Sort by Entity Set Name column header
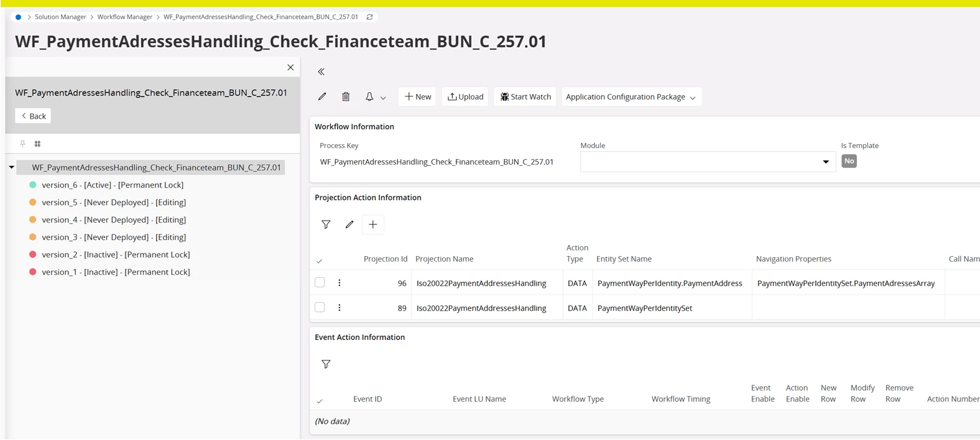 [624, 259]
